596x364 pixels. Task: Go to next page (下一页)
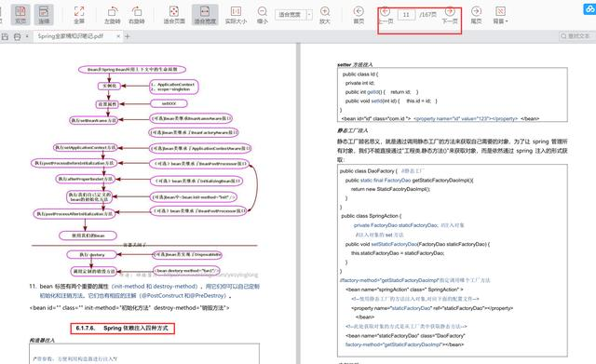click(450, 16)
